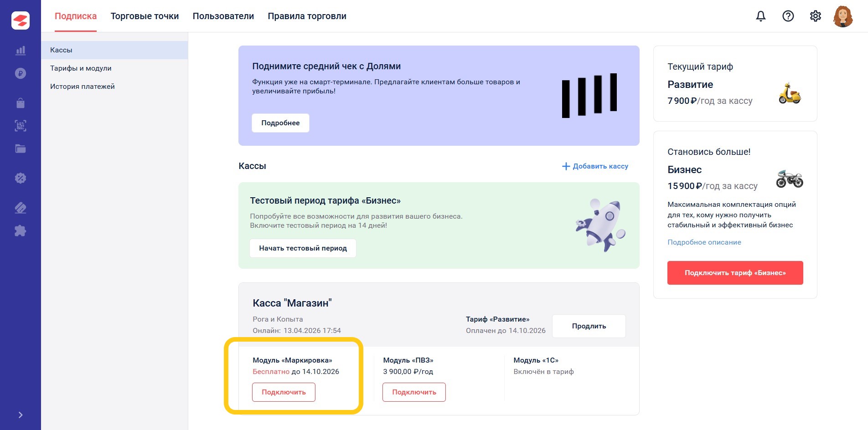868x430 pixels.
Task: Open the notifications bell icon
Action: [x=761, y=16]
